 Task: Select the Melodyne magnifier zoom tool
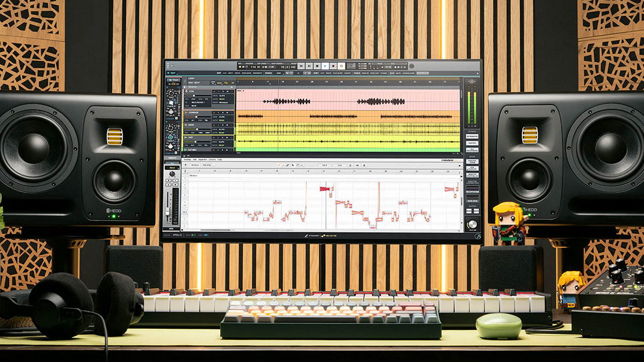tap(301, 165)
